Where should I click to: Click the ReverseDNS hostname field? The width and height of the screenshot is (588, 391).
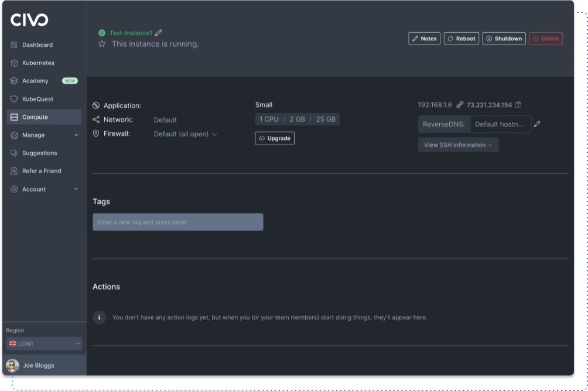point(501,125)
